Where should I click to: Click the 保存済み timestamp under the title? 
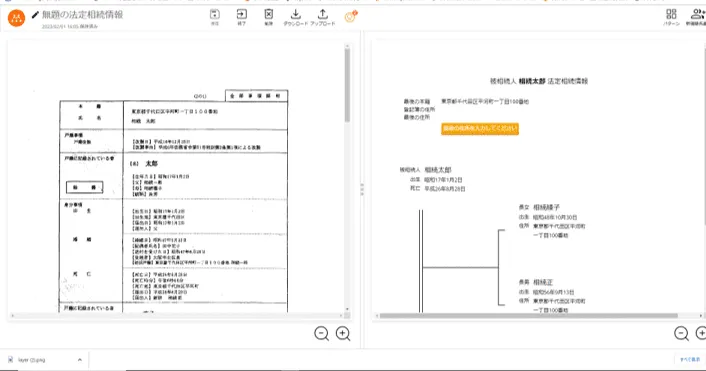click(70, 27)
